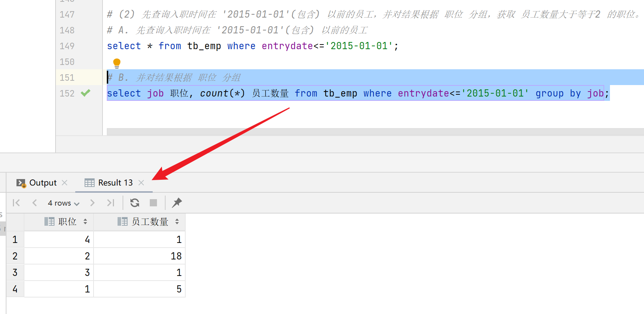Click the '2015-01-01' date string on line 149
644x314 pixels.
click(x=359, y=46)
